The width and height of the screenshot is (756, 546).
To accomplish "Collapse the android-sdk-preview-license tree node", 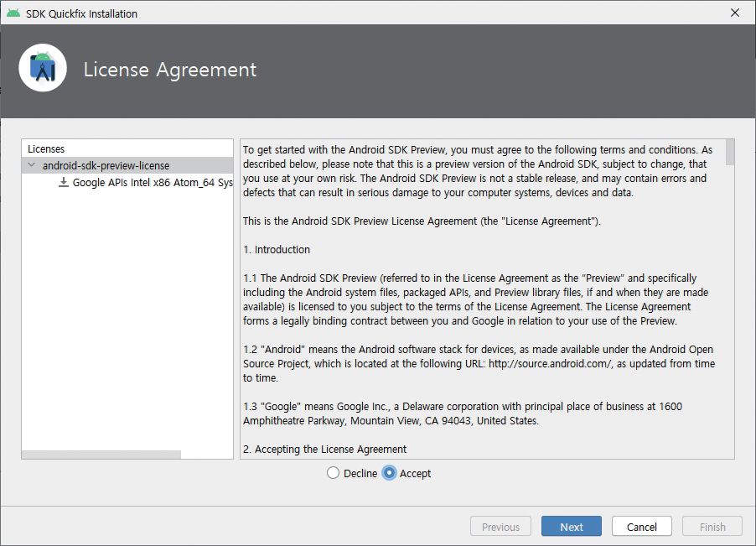I will click(x=32, y=165).
